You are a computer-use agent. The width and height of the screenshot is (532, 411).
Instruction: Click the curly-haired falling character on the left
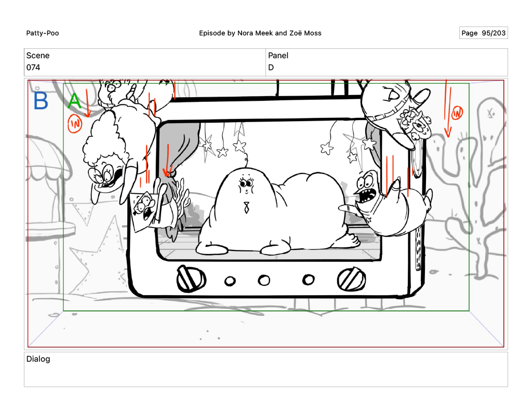coord(108,156)
